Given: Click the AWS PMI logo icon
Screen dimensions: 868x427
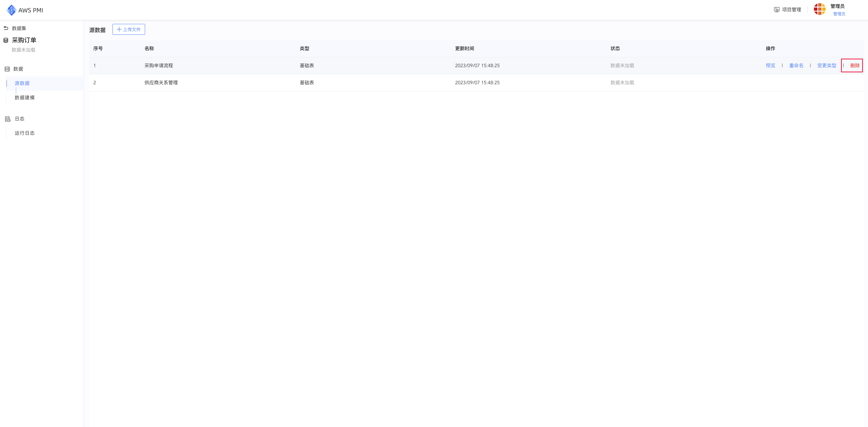Looking at the screenshot, I should pos(11,10).
